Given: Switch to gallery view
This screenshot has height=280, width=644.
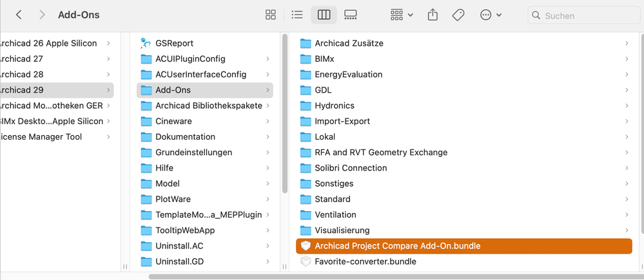Looking at the screenshot, I should tap(351, 15).
